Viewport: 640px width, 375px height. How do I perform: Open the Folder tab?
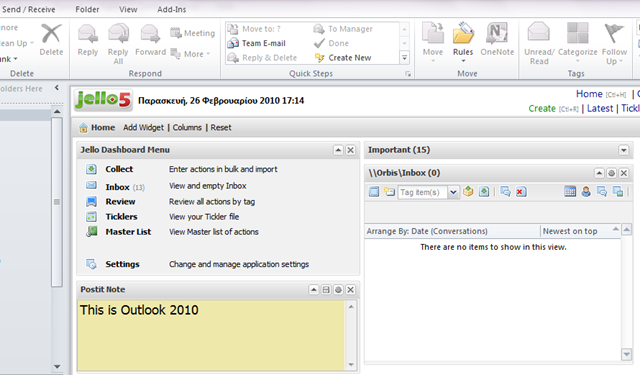click(x=87, y=9)
